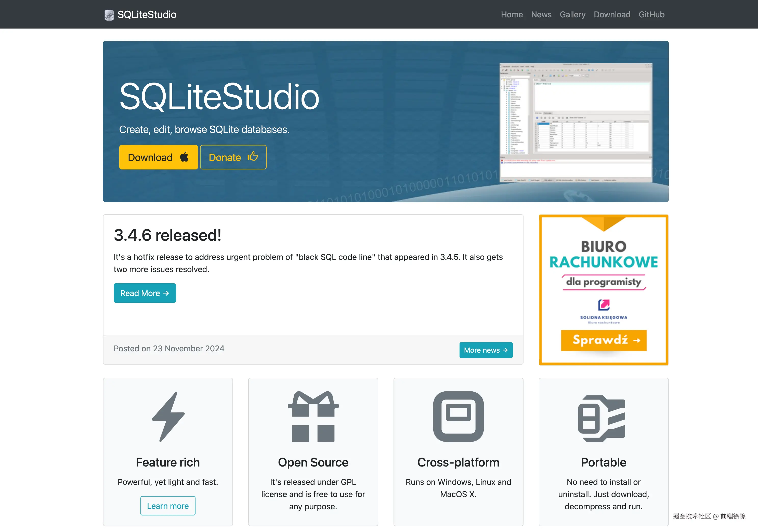Click the 3.4.6 released! headline
This screenshot has width=758, height=532.
coord(167,235)
